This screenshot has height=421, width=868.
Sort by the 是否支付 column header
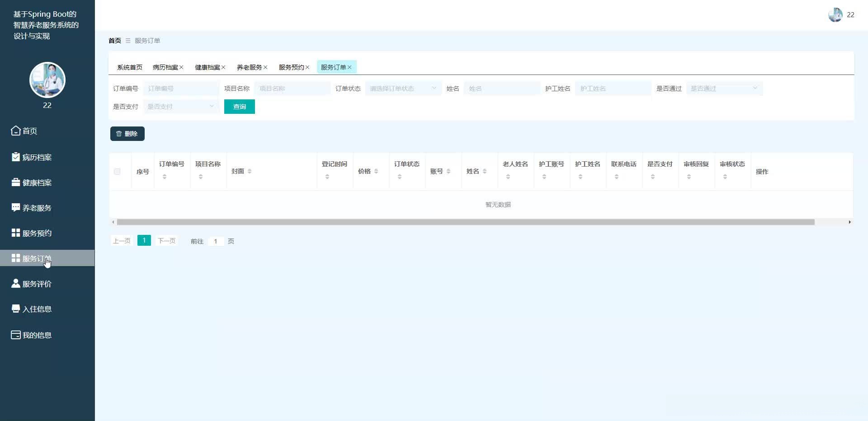click(x=653, y=177)
